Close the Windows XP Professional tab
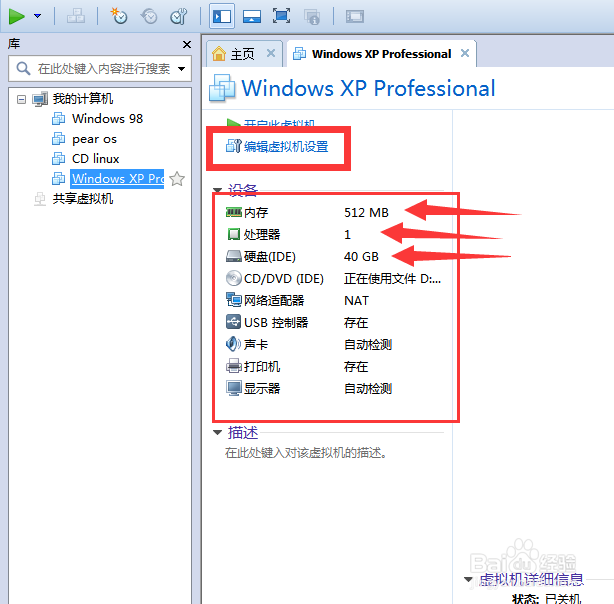The image size is (614, 604). (x=465, y=53)
